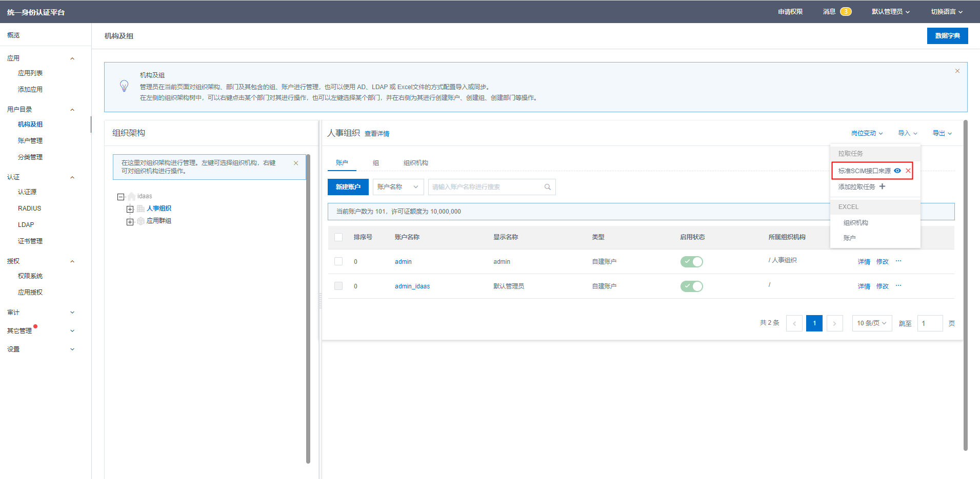Open the more options ellipsis for admin_idaas row
Screen dimensions: 980x479
click(x=898, y=286)
